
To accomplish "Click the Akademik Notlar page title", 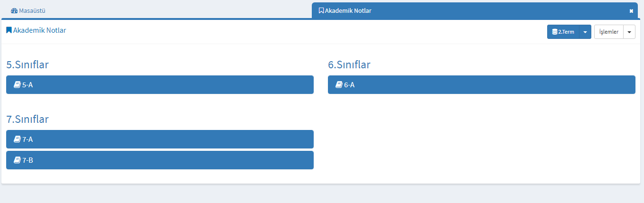I will pos(39,30).
